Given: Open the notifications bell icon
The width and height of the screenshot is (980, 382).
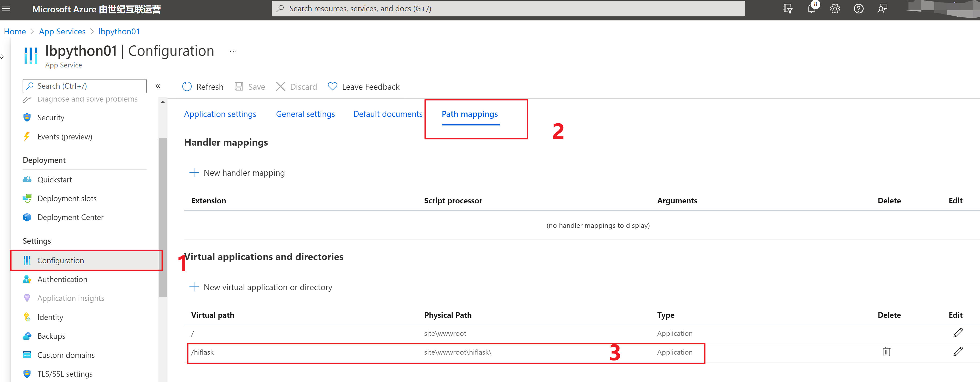Looking at the screenshot, I should 811,9.
